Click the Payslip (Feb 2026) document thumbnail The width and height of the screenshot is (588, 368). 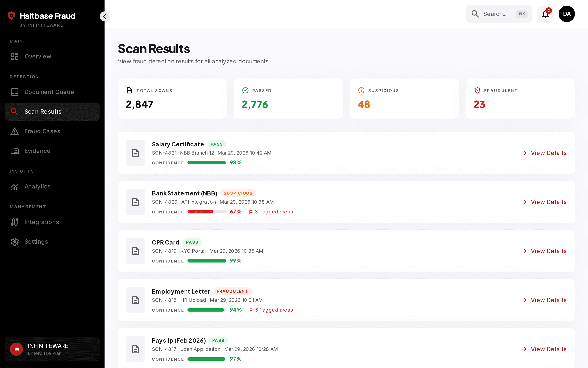pos(136,349)
